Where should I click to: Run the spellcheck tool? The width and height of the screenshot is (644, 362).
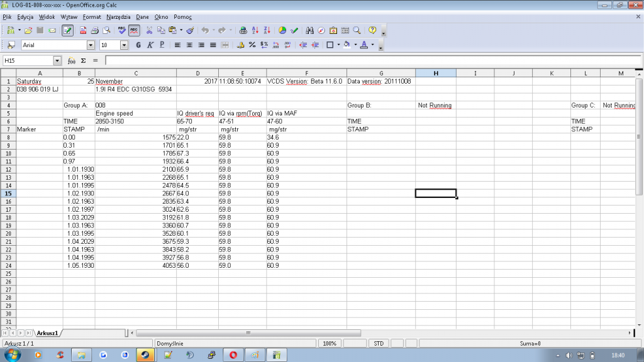(121, 30)
